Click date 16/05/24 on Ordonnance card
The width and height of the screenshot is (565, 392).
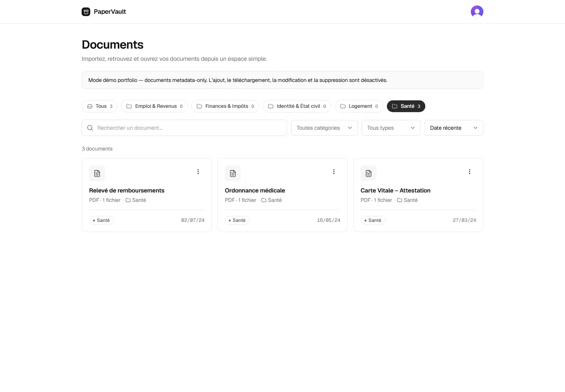click(x=328, y=220)
